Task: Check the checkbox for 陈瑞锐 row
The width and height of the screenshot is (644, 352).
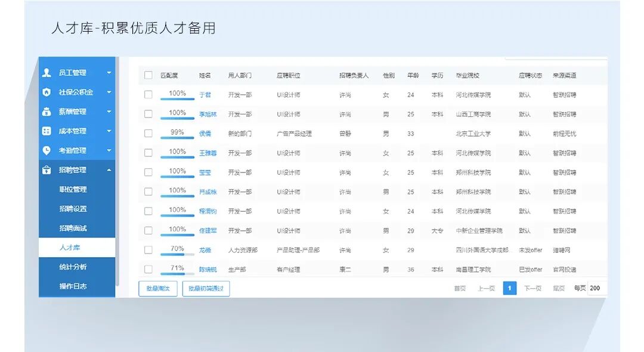Action: (148, 269)
